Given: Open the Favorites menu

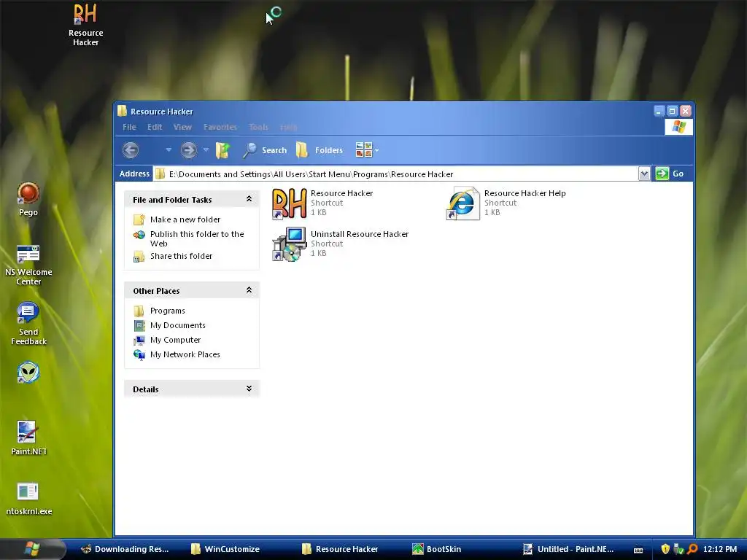Looking at the screenshot, I should tap(220, 127).
